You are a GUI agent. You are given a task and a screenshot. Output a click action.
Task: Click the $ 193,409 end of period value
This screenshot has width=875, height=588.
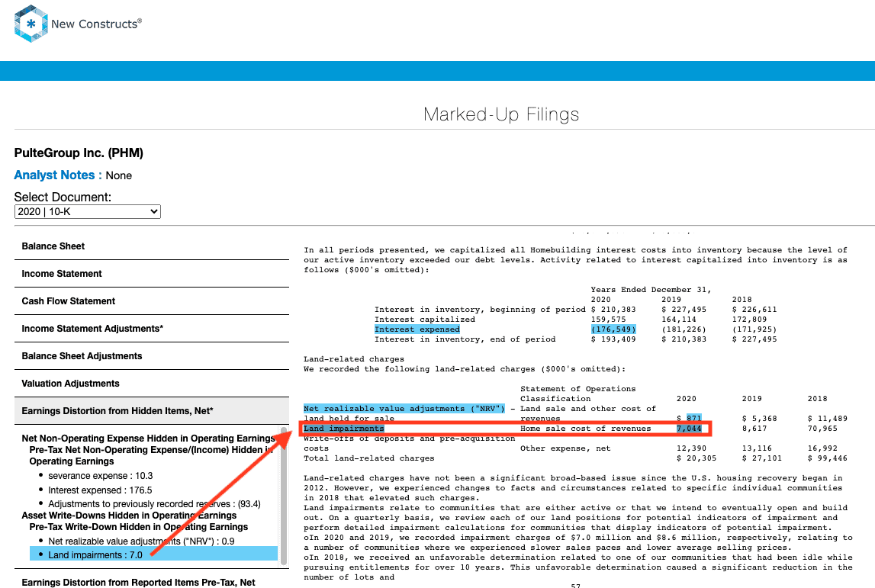coord(613,339)
